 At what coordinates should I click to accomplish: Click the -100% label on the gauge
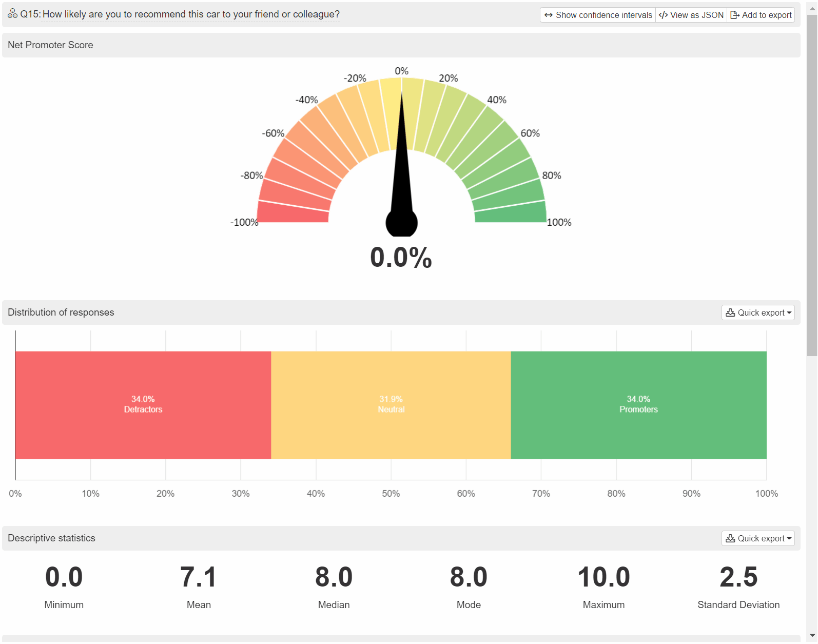coord(244,223)
